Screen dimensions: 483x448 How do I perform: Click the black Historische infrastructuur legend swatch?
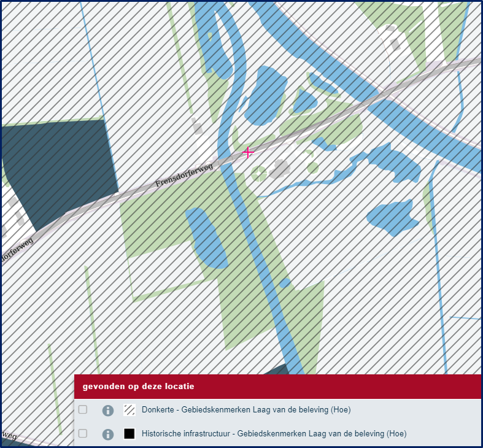(x=129, y=434)
